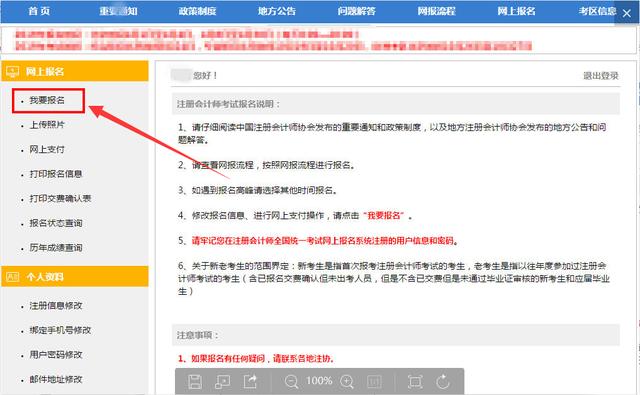Viewport: 640px width, 395px height.
Task: Click the 您好！ greeting text
Action: (205, 75)
